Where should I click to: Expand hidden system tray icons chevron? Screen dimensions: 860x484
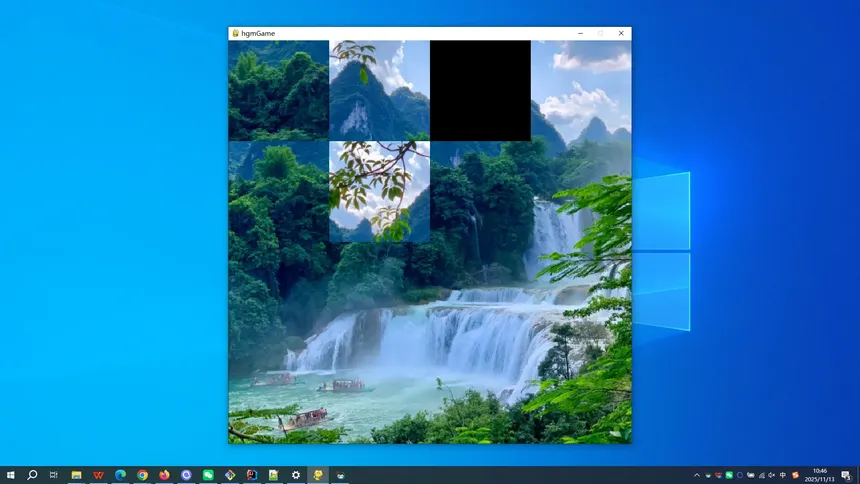tap(697, 475)
